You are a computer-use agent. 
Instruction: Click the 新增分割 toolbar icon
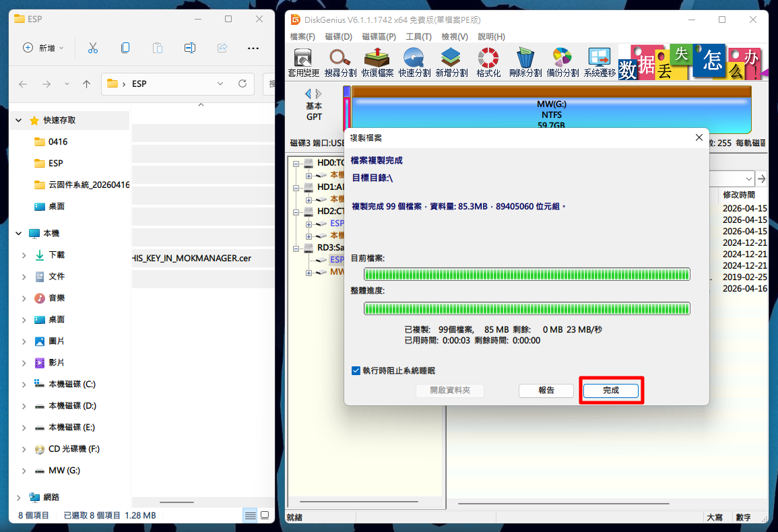(451, 63)
